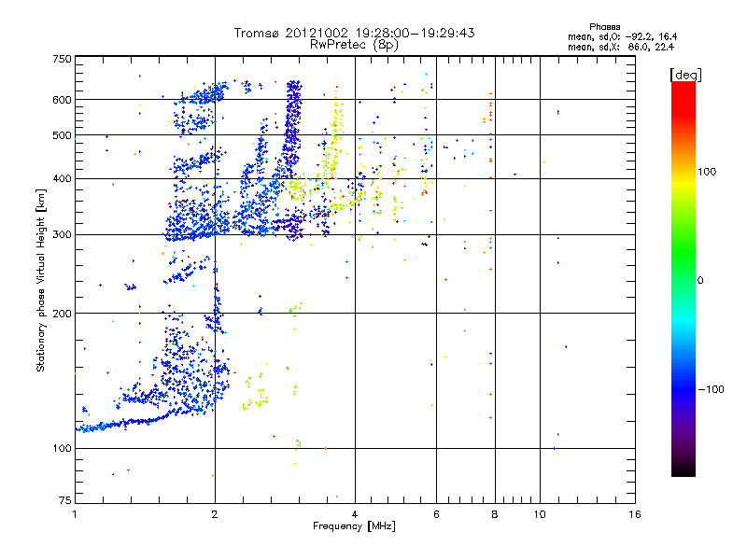This screenshot has height=560, width=747.
Task: Click the green zero-degree region of the colorbar
Action: (x=684, y=279)
